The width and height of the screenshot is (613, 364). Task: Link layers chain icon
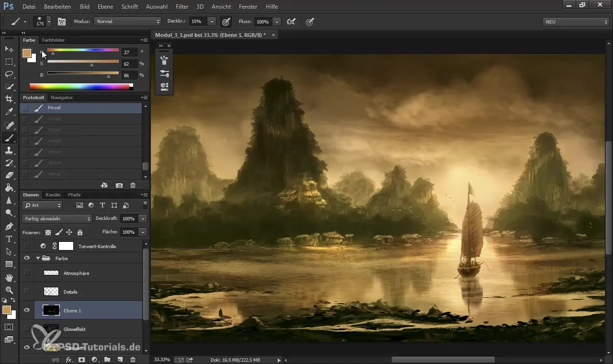pos(55,359)
